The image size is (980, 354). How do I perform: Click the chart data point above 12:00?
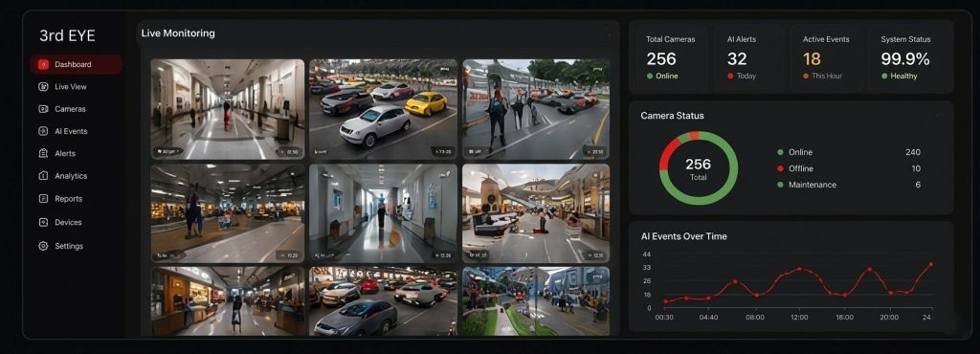799,269
